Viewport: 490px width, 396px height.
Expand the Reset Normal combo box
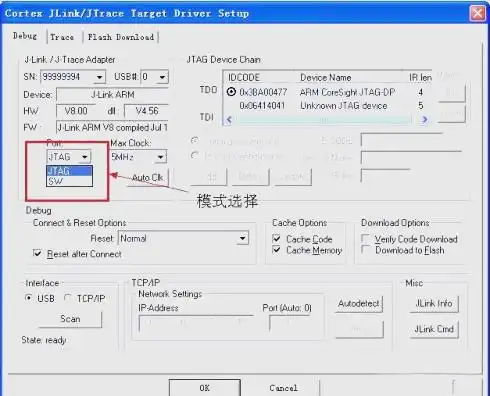243,238
